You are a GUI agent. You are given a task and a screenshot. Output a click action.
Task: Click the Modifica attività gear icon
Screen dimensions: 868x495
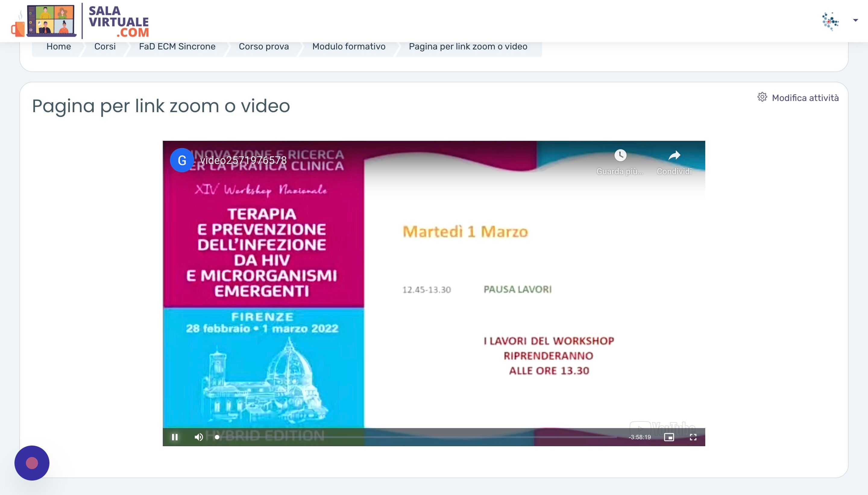pyautogui.click(x=762, y=97)
